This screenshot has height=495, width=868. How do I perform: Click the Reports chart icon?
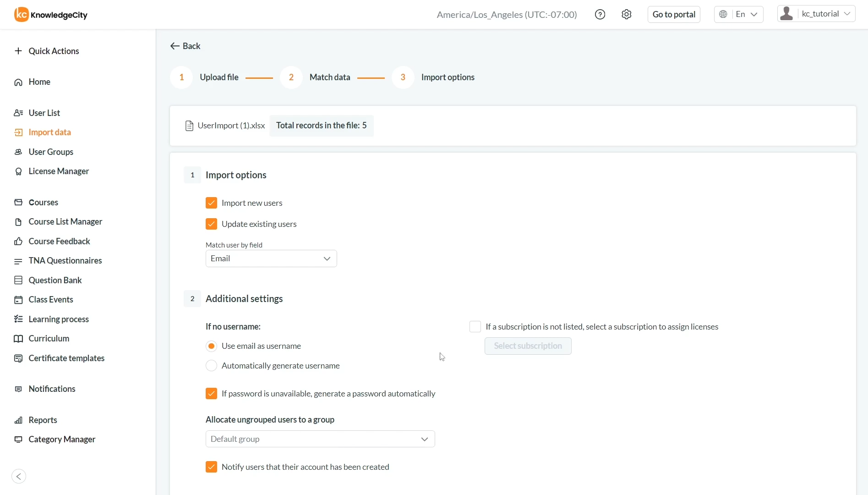pyautogui.click(x=18, y=420)
